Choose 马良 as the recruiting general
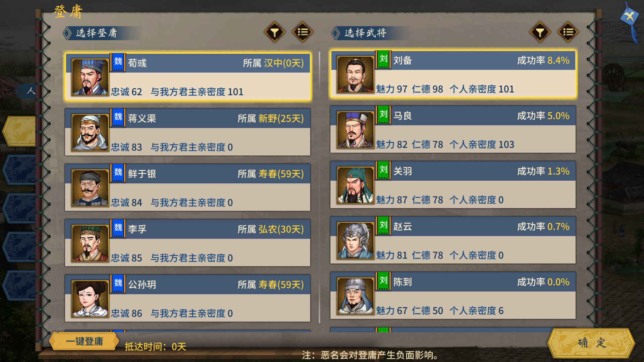644x362 pixels. tap(453, 129)
